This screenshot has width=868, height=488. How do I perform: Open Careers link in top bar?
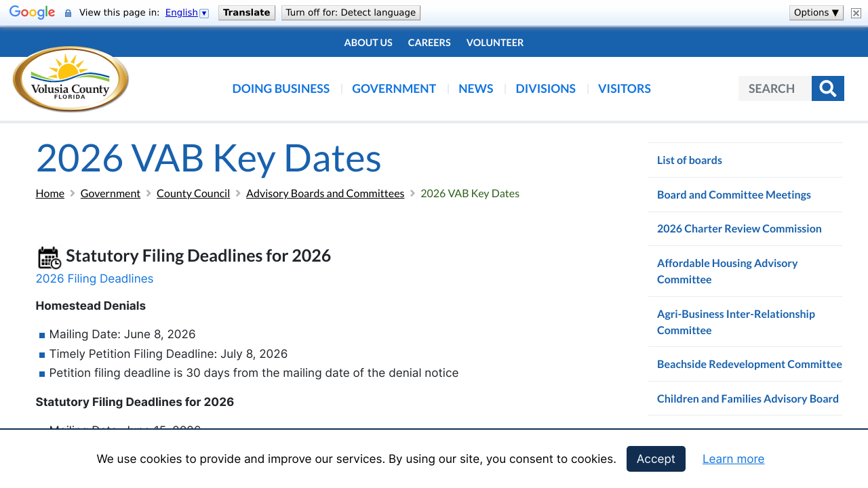(x=429, y=42)
